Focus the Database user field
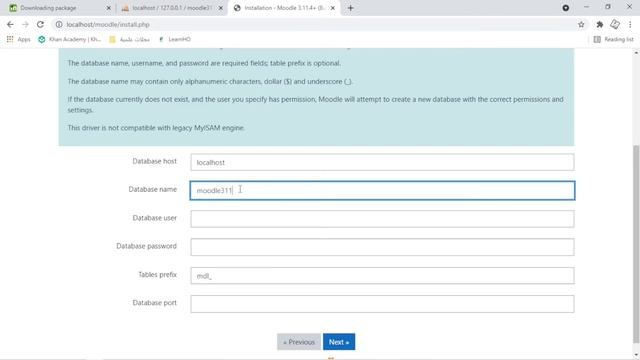 click(382, 219)
